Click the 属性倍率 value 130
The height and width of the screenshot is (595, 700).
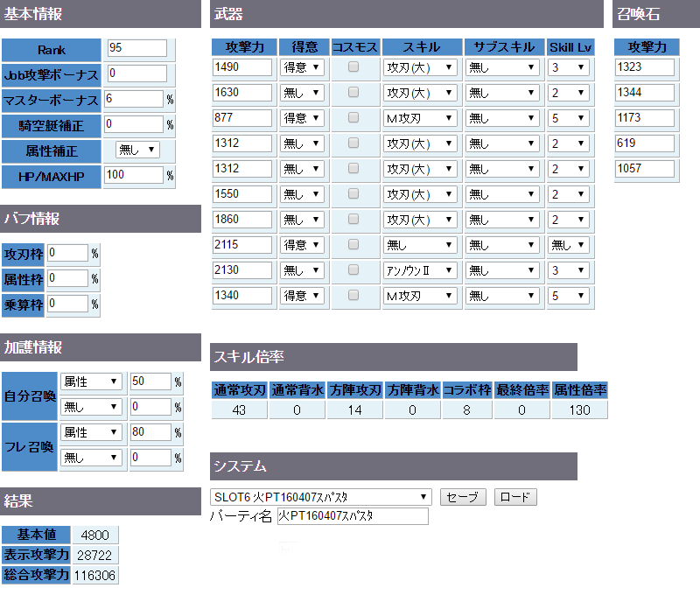(x=579, y=409)
